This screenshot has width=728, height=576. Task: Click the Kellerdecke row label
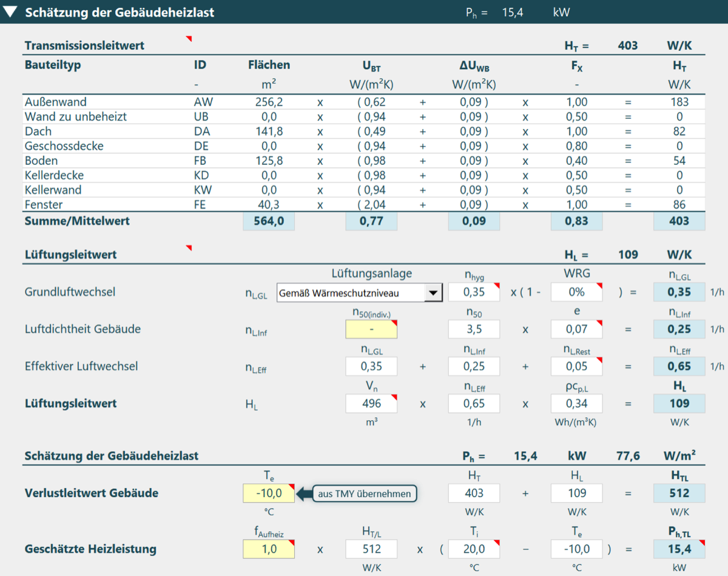pos(55,175)
